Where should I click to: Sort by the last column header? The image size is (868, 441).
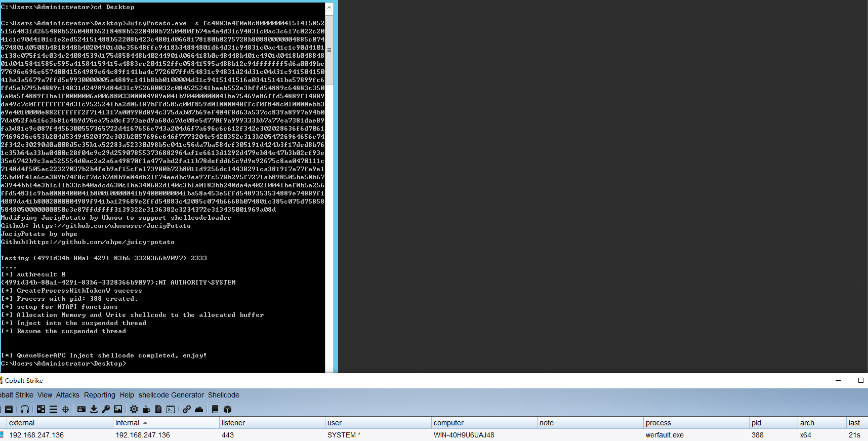coord(857,423)
